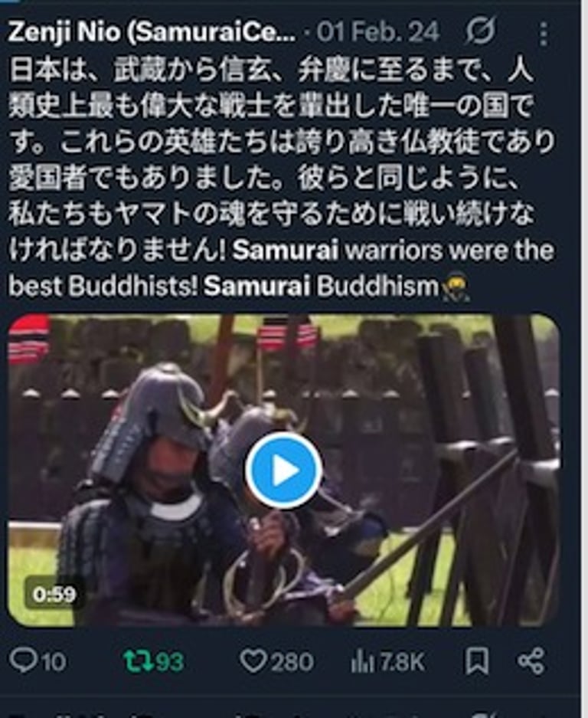
Task: View analytics via the bar chart icon
Action: pyautogui.click(x=361, y=661)
